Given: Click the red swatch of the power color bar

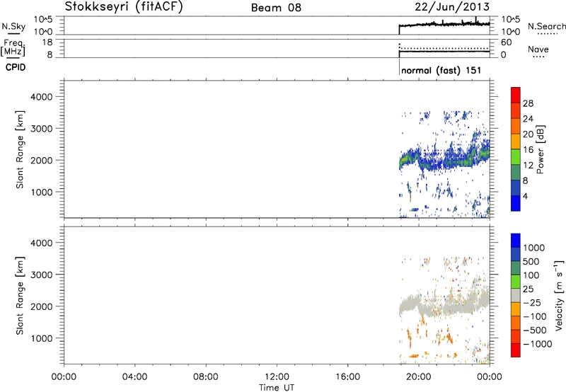Looking at the screenshot, I should tap(516, 96).
